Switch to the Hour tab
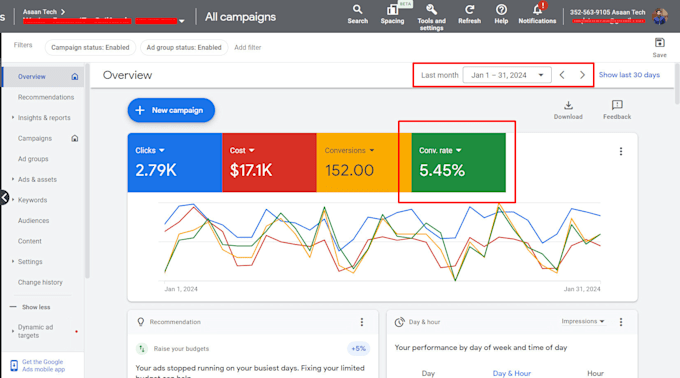Viewport: 680px width, 378px height. (595, 373)
